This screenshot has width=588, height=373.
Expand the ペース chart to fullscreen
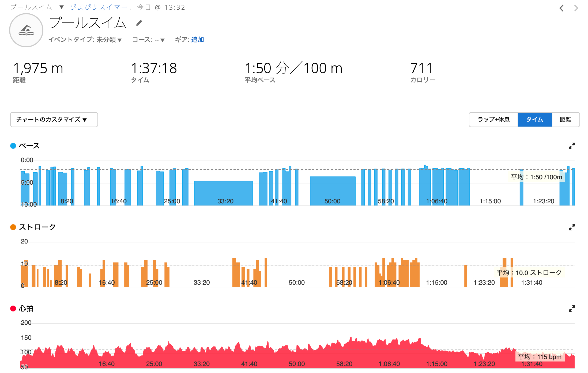tap(572, 146)
